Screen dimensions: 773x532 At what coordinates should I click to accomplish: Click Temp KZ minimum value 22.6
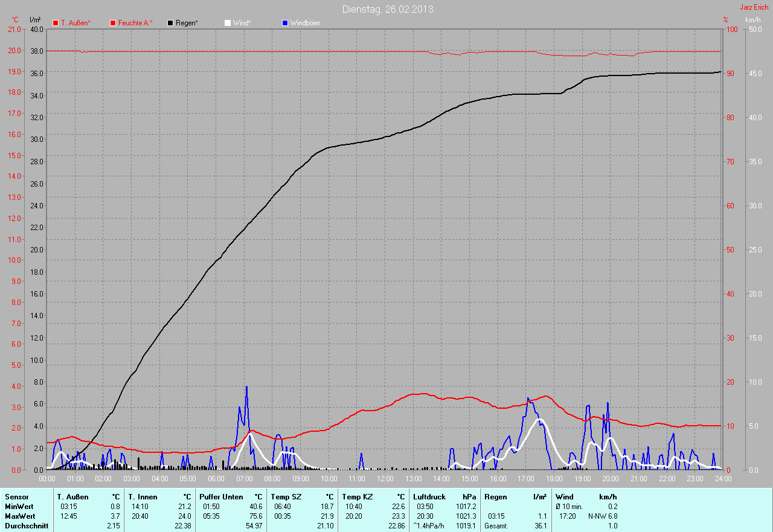pyautogui.click(x=398, y=507)
